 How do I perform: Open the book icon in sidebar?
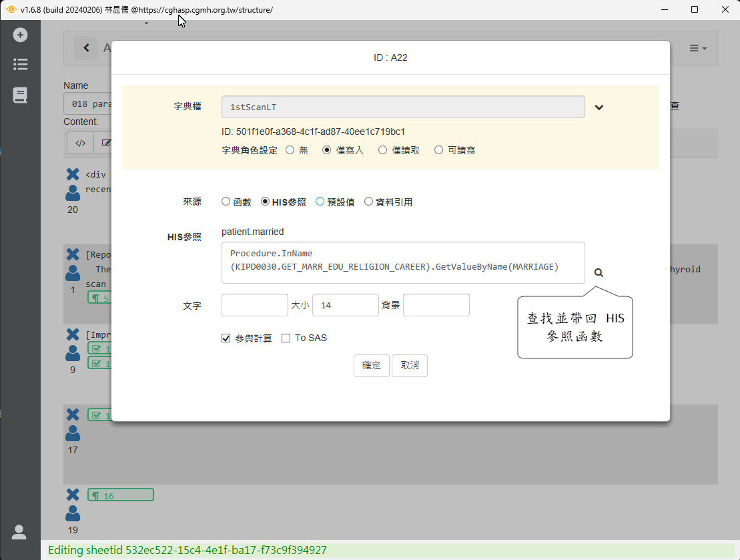point(20,95)
